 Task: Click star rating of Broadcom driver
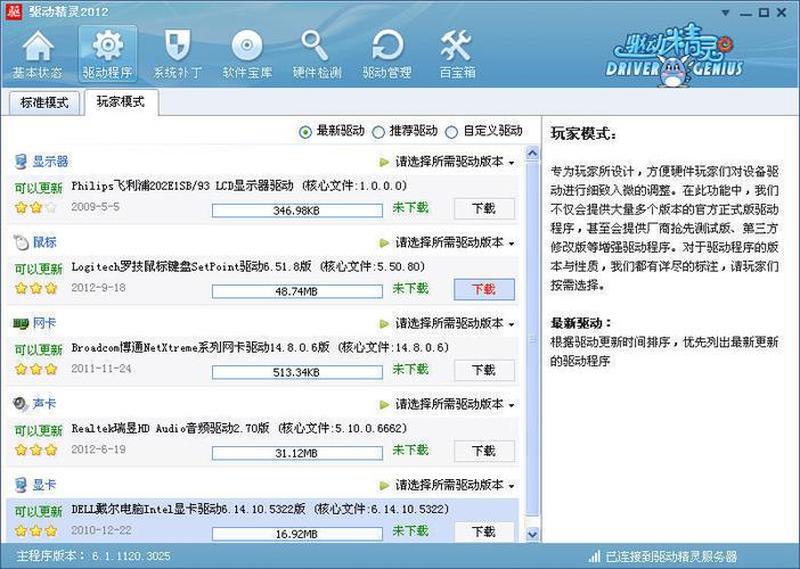click(36, 369)
